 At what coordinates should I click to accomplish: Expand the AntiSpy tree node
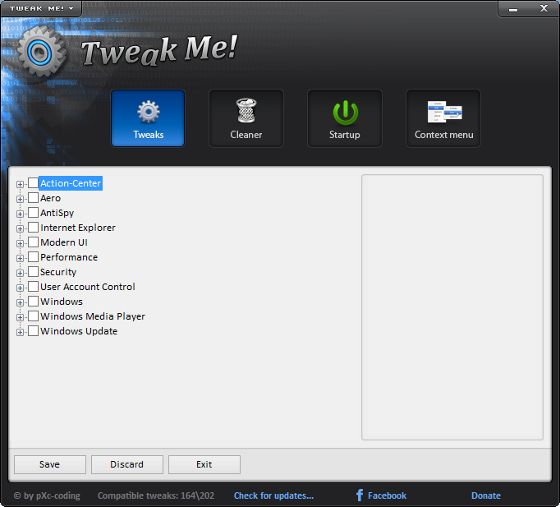[x=20, y=214]
